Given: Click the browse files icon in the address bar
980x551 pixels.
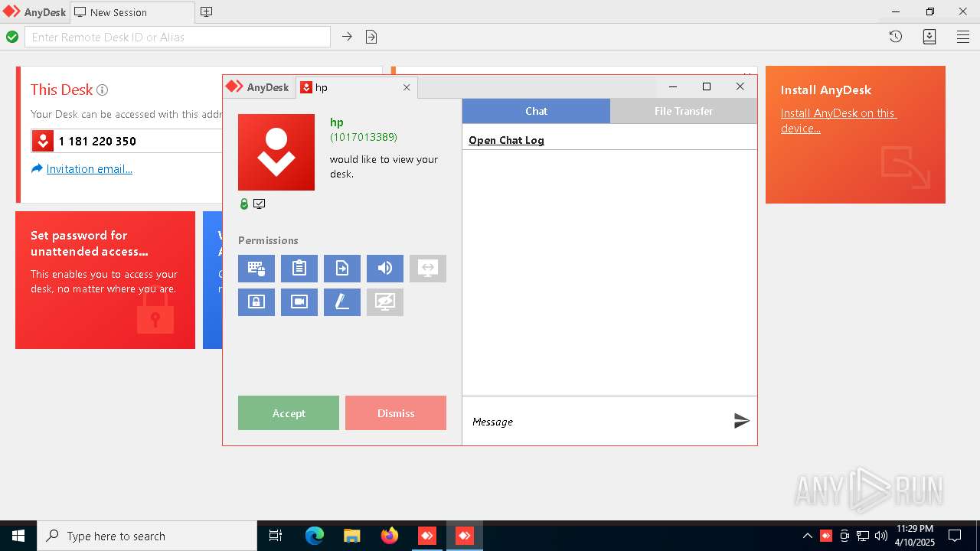Looking at the screenshot, I should (371, 37).
